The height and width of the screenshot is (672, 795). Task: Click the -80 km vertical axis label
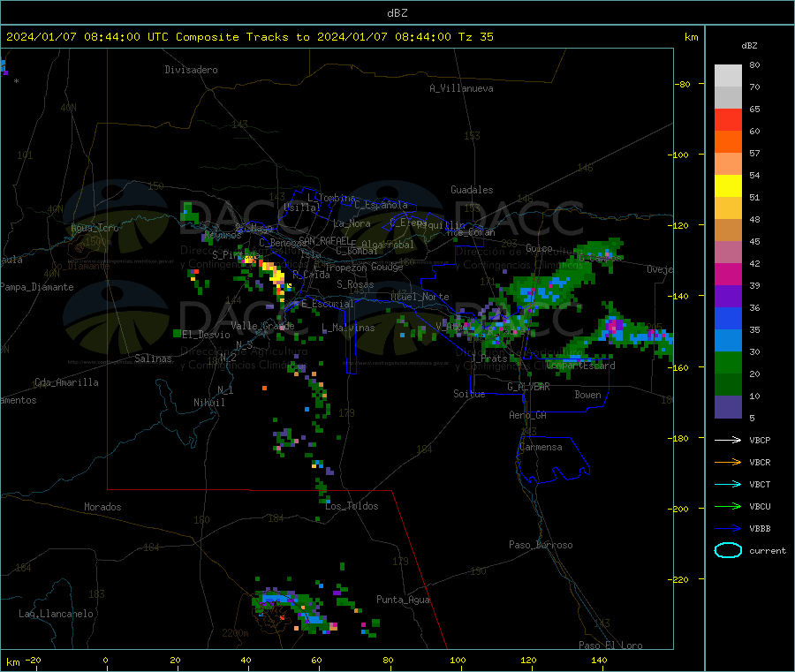[683, 84]
